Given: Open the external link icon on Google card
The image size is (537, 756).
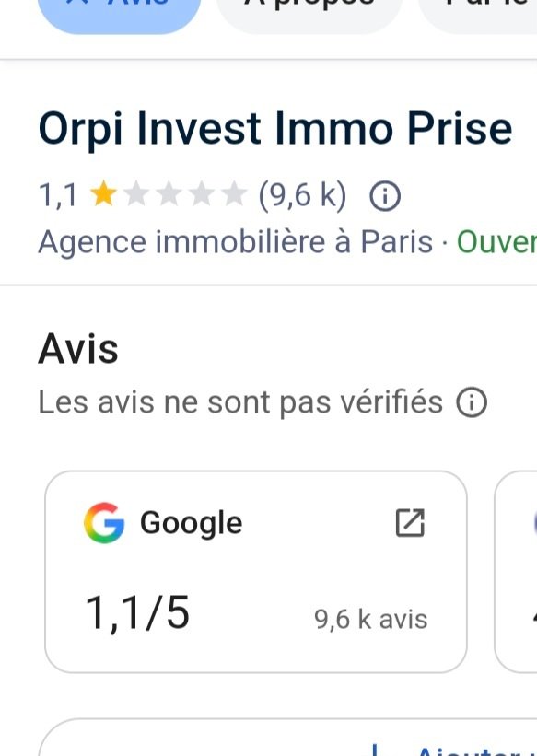Looking at the screenshot, I should (410, 523).
